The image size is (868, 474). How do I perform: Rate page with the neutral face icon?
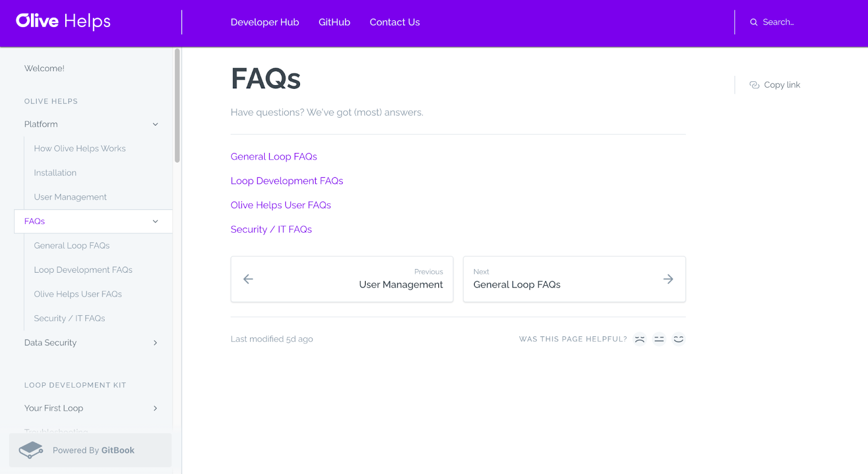coord(659,339)
